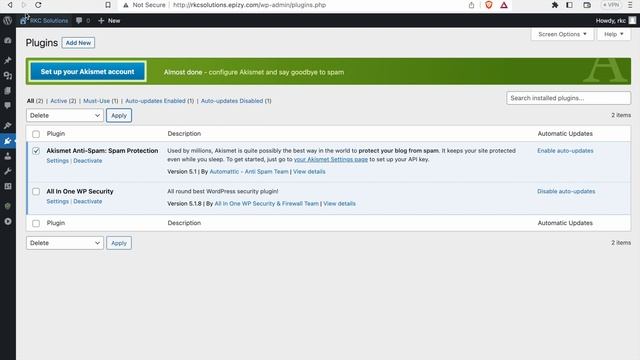Open Posts via pushpin icon

coord(8,60)
